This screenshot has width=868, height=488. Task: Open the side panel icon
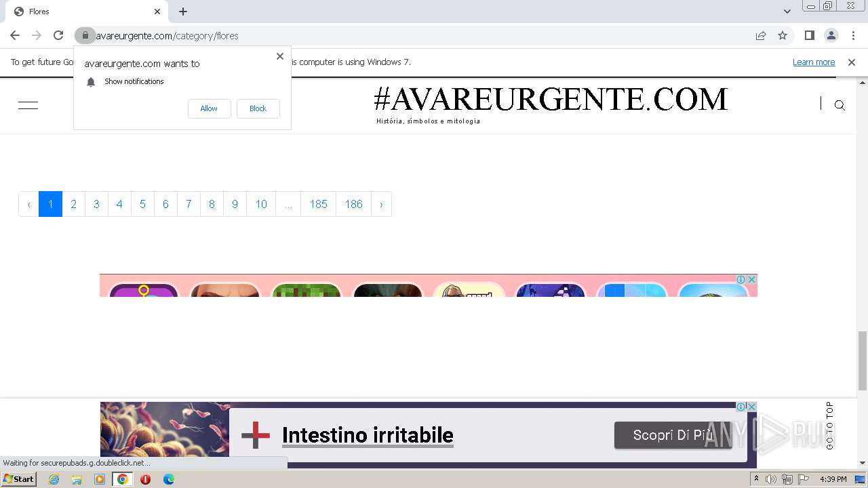(x=810, y=35)
